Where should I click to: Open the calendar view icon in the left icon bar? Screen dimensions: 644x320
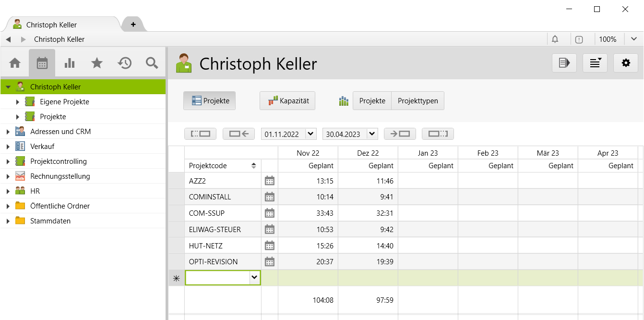(42, 62)
